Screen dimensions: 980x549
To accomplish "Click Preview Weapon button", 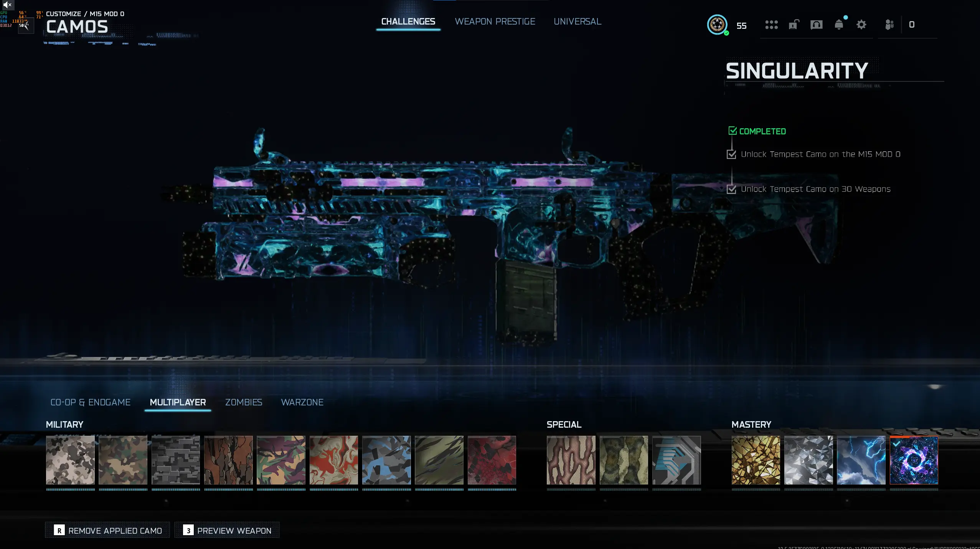I will click(x=227, y=531).
